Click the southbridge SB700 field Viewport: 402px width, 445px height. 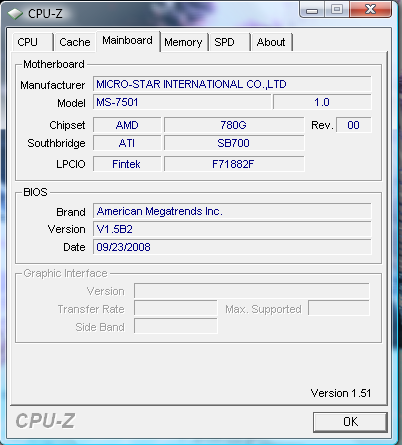click(234, 143)
